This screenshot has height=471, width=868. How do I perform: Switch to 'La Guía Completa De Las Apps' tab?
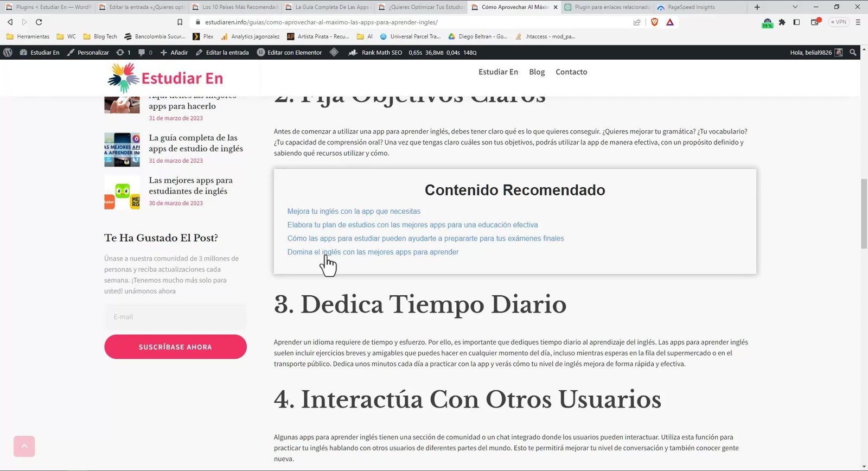(327, 7)
